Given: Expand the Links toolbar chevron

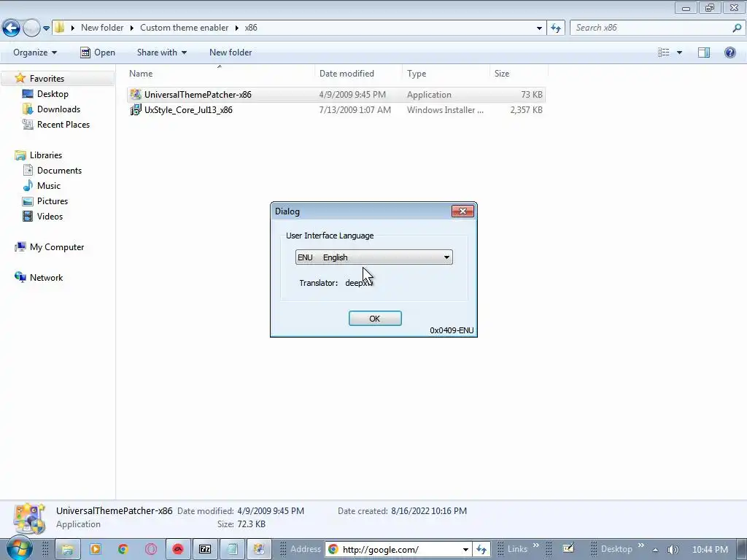Looking at the screenshot, I should click(536, 545).
